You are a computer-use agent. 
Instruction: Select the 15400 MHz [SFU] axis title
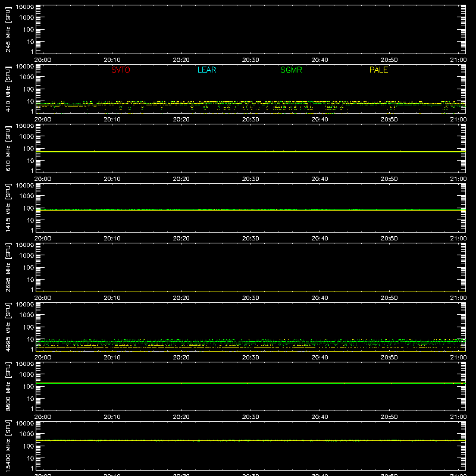point(8,446)
